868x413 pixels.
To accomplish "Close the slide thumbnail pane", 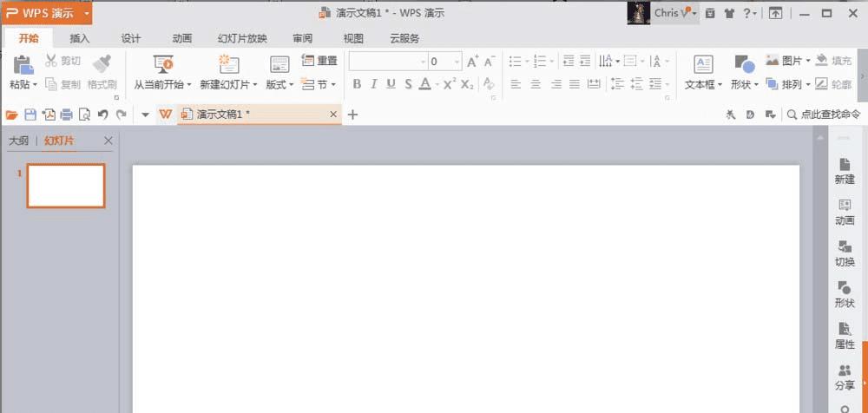I will (x=108, y=141).
